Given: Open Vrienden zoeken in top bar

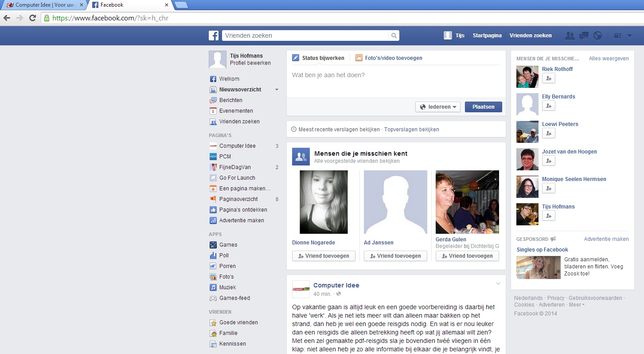Looking at the screenshot, I should [531, 35].
